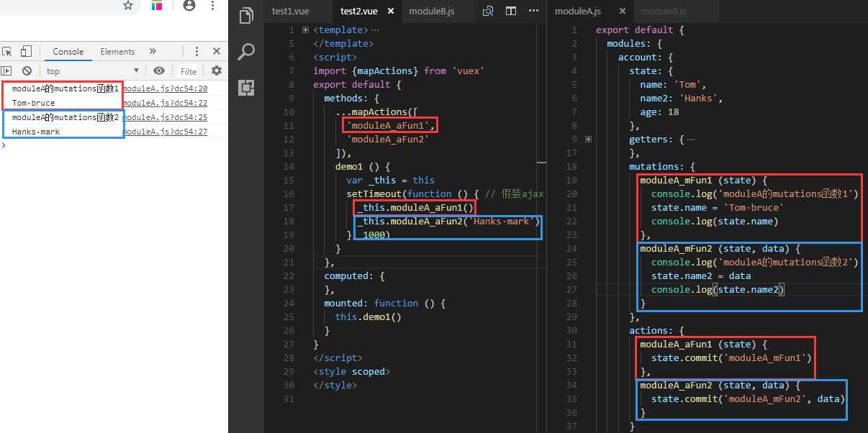
Task: Click 'state.name2 = data' line
Action: coord(701,275)
